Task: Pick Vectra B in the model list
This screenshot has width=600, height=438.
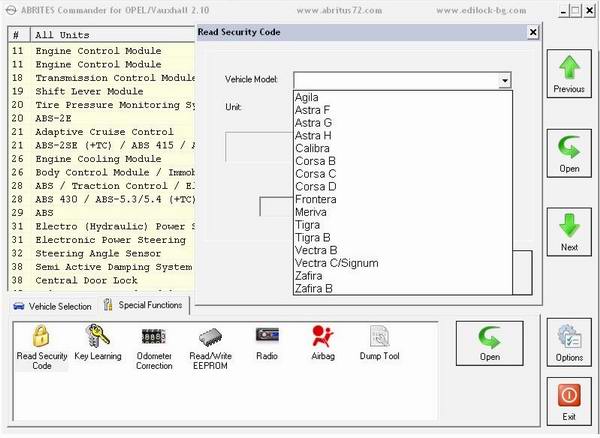Action: (x=403, y=250)
